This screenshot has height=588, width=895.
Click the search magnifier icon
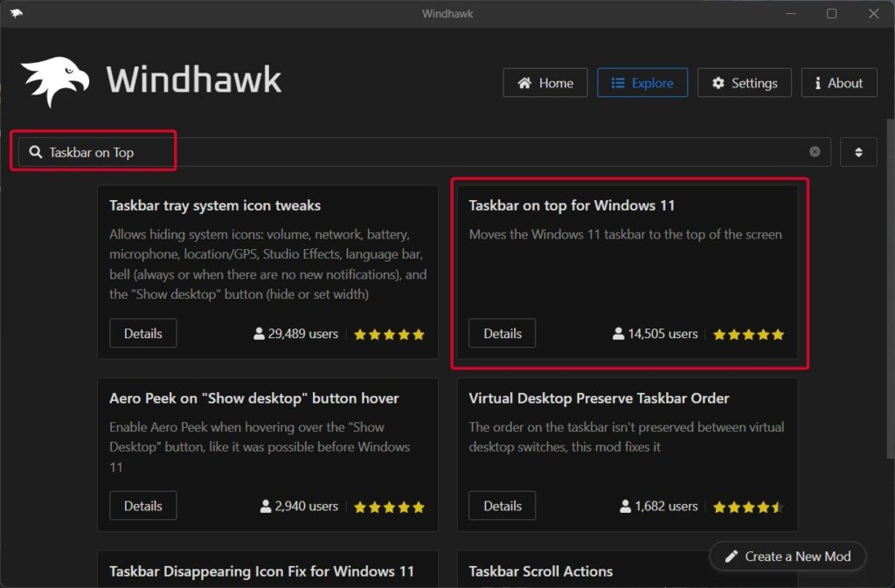tap(36, 151)
